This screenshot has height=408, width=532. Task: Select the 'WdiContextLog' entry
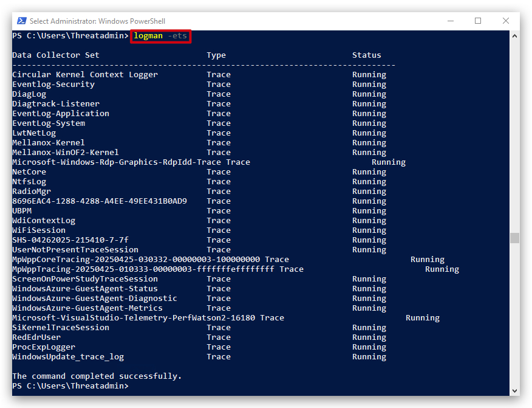point(44,221)
